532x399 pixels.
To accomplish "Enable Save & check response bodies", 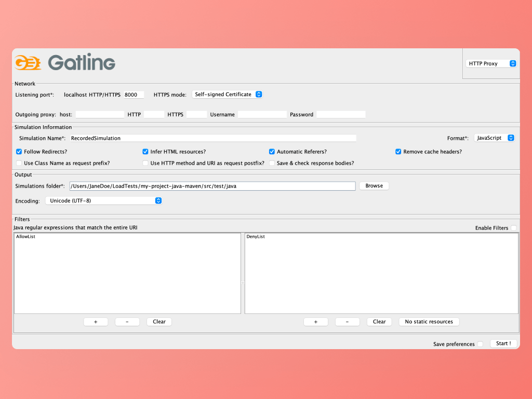I will pos(272,163).
